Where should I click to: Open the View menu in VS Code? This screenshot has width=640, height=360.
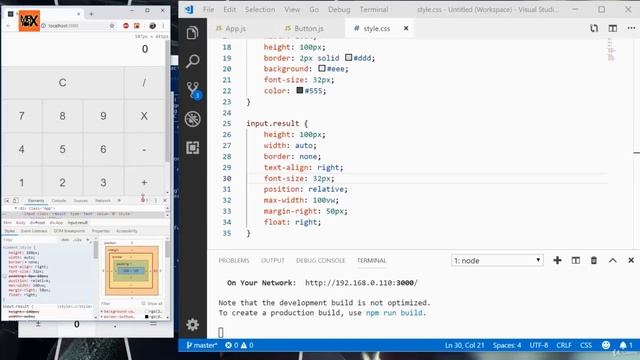[x=292, y=9]
